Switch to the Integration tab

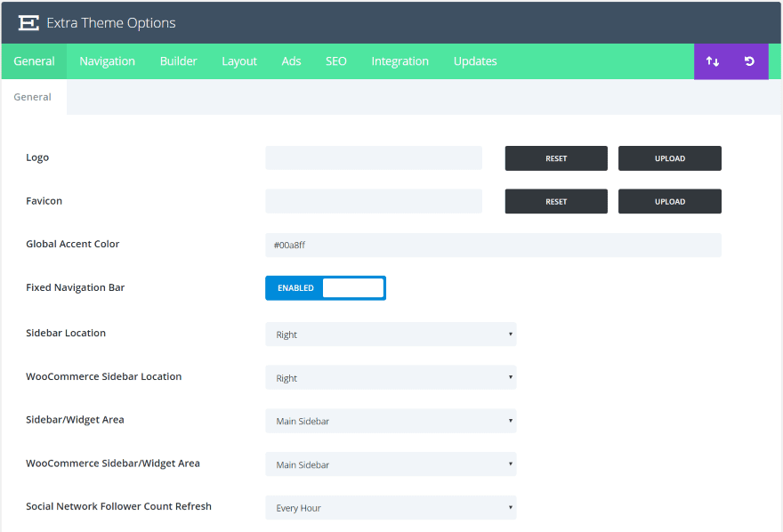pos(400,61)
